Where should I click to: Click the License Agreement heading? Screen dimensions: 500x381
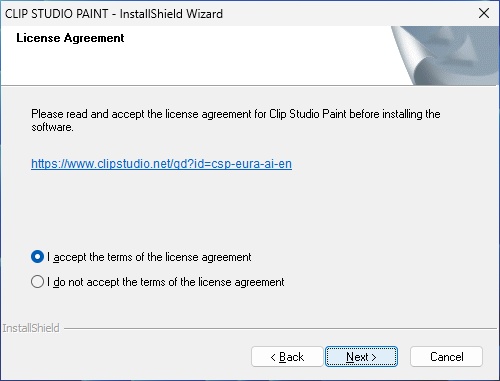click(70, 38)
